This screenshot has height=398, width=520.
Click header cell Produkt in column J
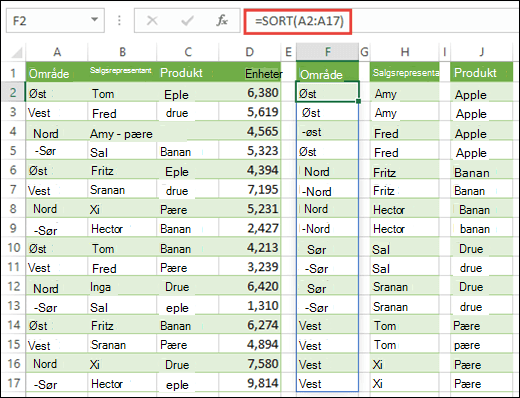[x=482, y=72]
